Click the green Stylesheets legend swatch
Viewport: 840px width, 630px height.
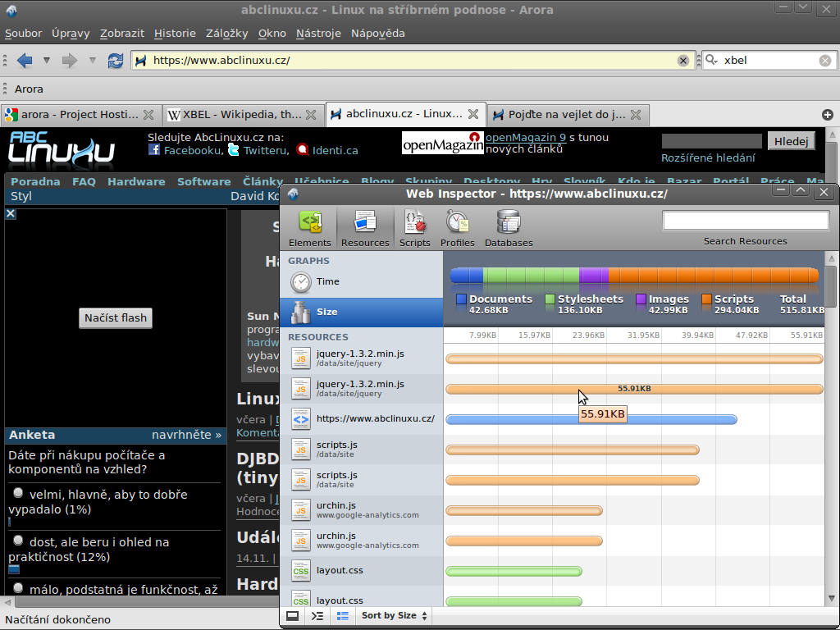click(x=550, y=299)
